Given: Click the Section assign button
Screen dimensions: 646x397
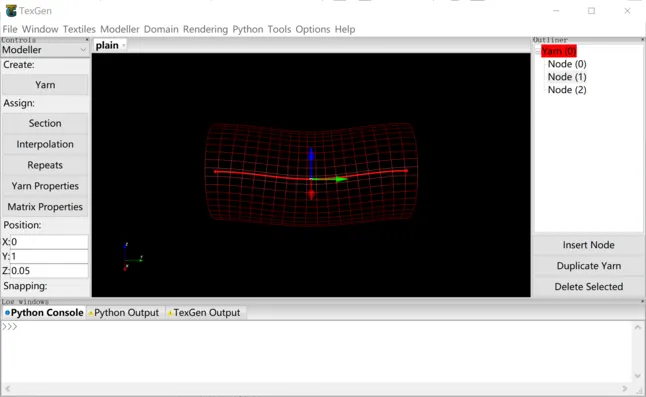Looking at the screenshot, I should [45, 123].
